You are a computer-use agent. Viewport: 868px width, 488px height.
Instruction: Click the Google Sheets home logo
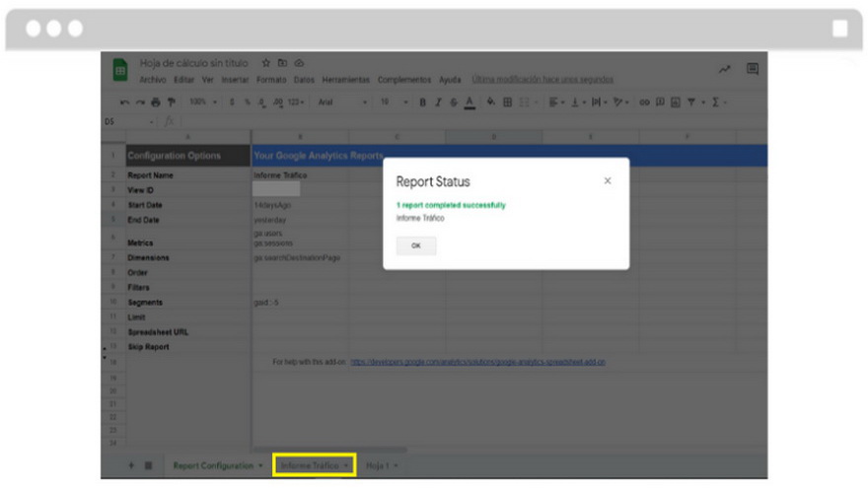click(x=120, y=70)
